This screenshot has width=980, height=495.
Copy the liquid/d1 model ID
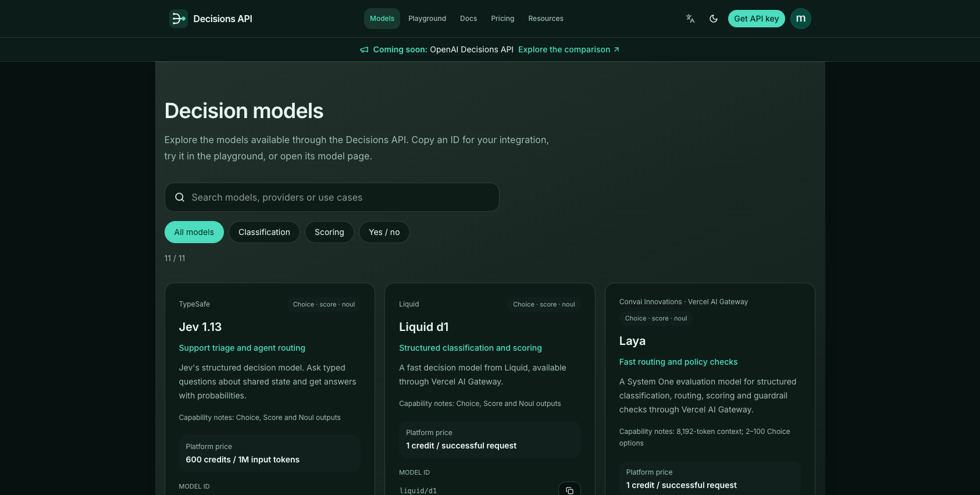(x=569, y=490)
